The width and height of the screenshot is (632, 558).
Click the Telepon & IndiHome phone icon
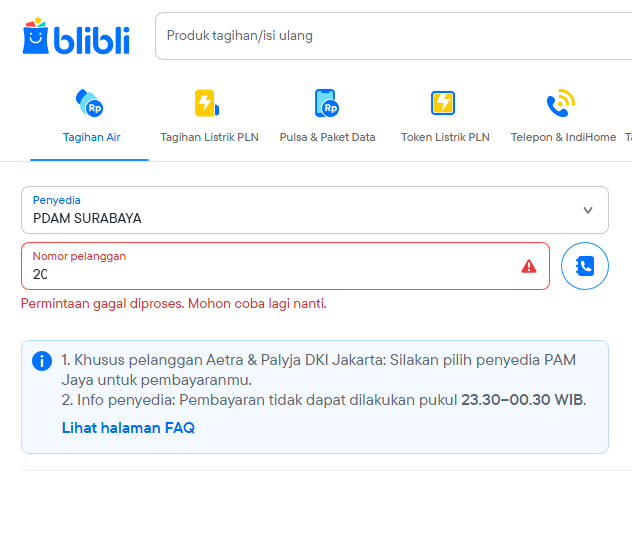tap(561, 103)
